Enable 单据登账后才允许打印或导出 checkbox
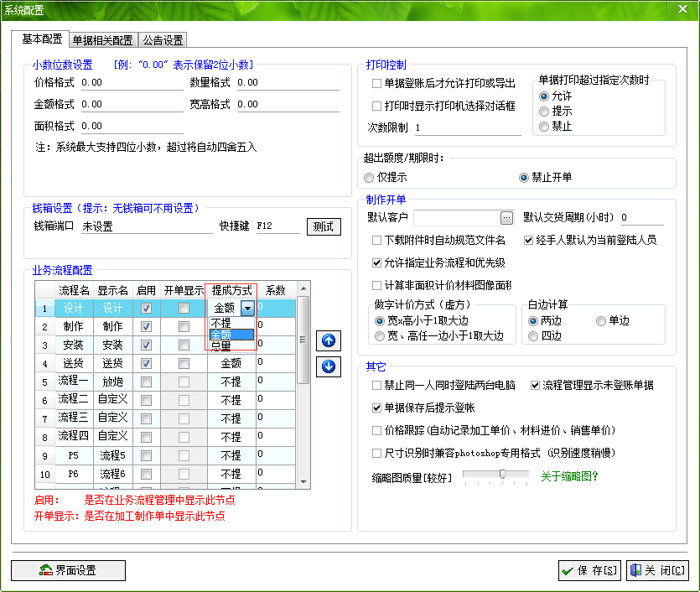 click(376, 84)
